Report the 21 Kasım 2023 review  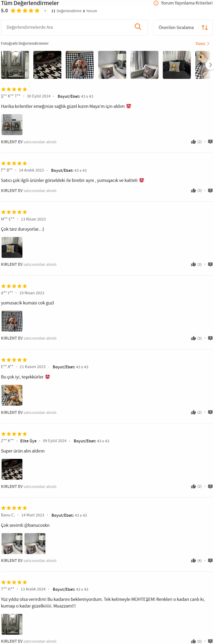210,412
